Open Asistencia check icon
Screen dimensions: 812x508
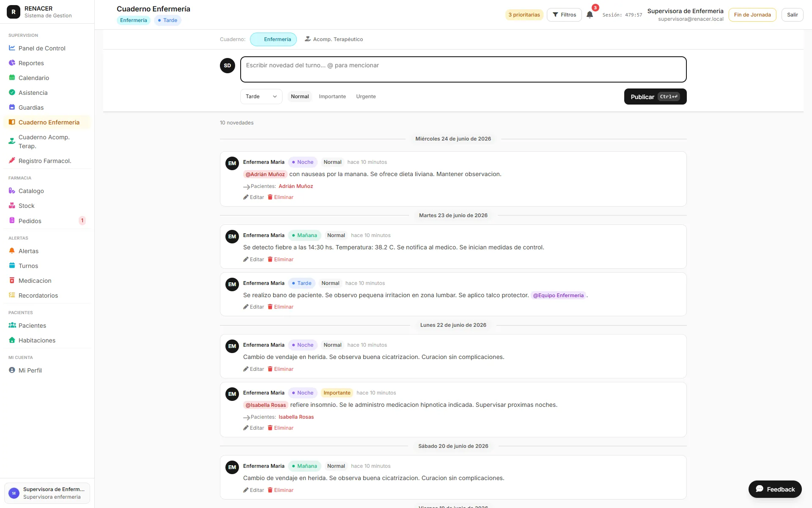(12, 92)
